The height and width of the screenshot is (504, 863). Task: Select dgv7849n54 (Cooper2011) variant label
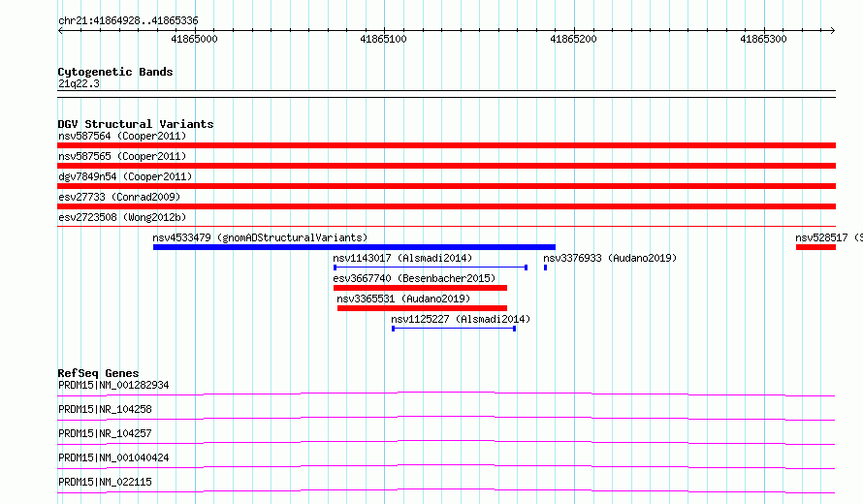[125, 176]
